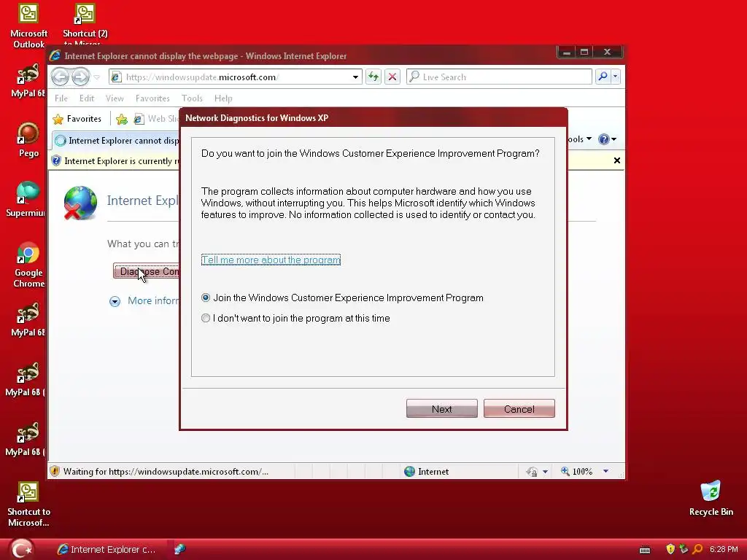Click the Next button in the dialog
747x560 pixels.
tap(441, 409)
